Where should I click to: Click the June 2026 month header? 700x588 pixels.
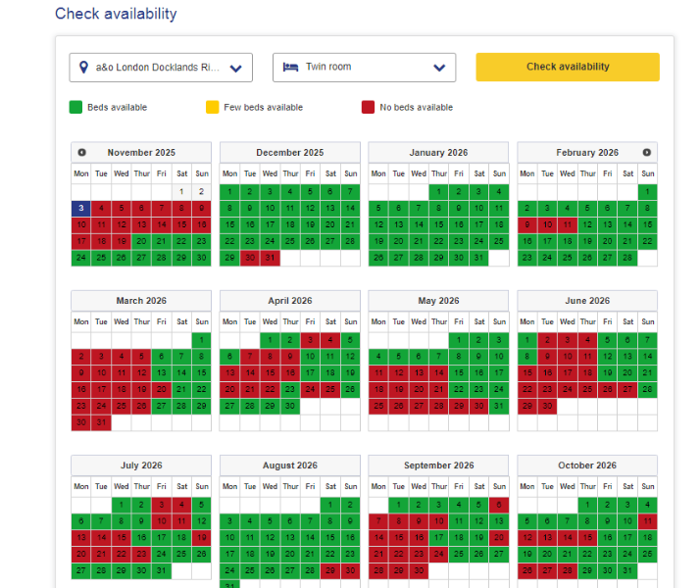coord(587,301)
